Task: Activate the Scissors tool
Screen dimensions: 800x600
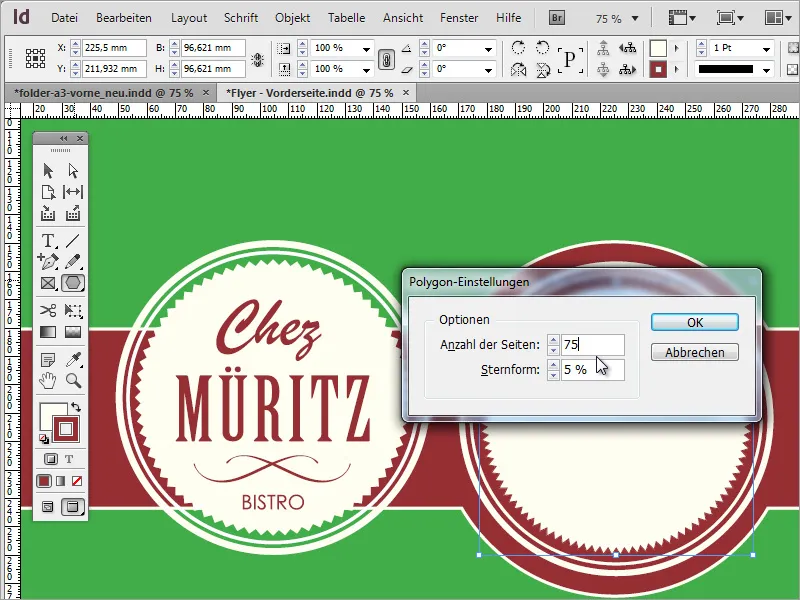Action: [47, 311]
